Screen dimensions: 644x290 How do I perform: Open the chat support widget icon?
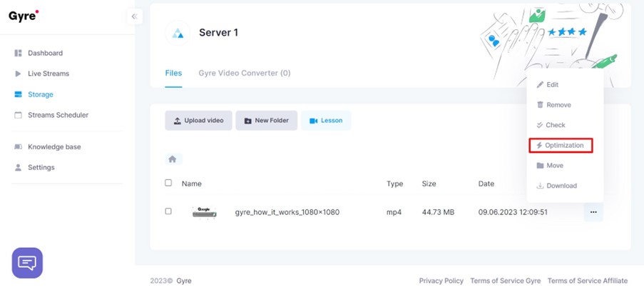(27, 263)
